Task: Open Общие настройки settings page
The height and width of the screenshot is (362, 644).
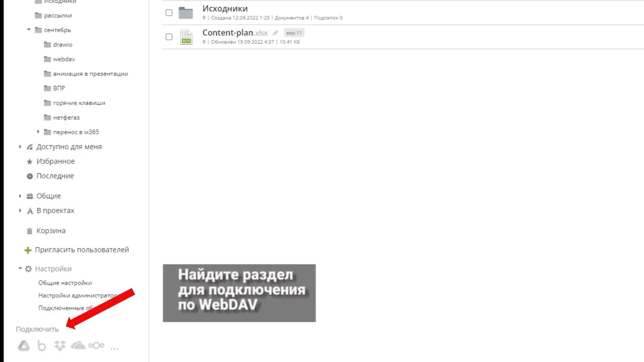Action: (x=65, y=283)
